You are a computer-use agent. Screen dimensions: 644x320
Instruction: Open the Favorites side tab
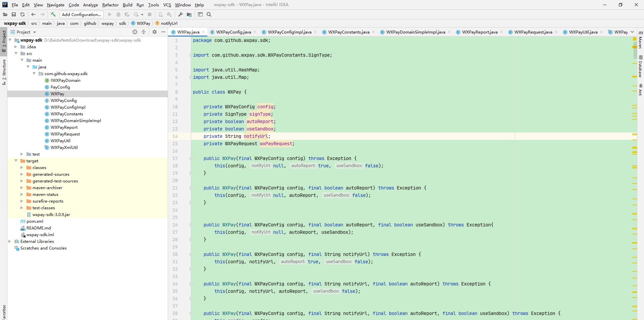pyautogui.click(x=4, y=312)
